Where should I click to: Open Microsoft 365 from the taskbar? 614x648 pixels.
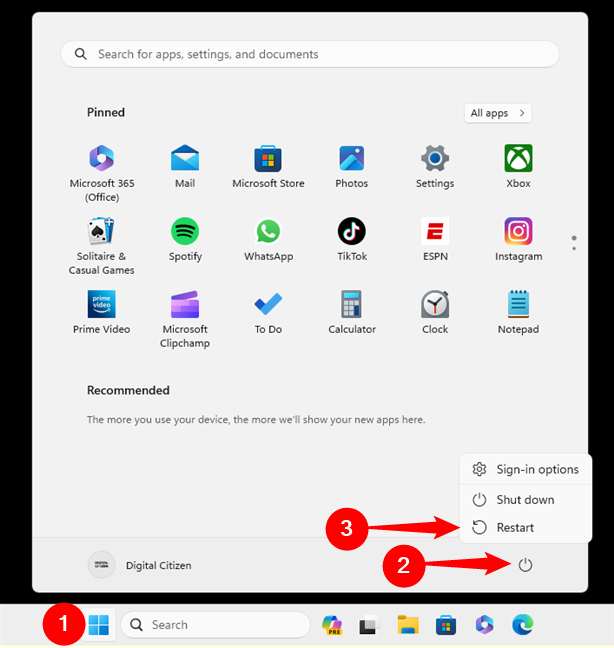click(x=484, y=624)
